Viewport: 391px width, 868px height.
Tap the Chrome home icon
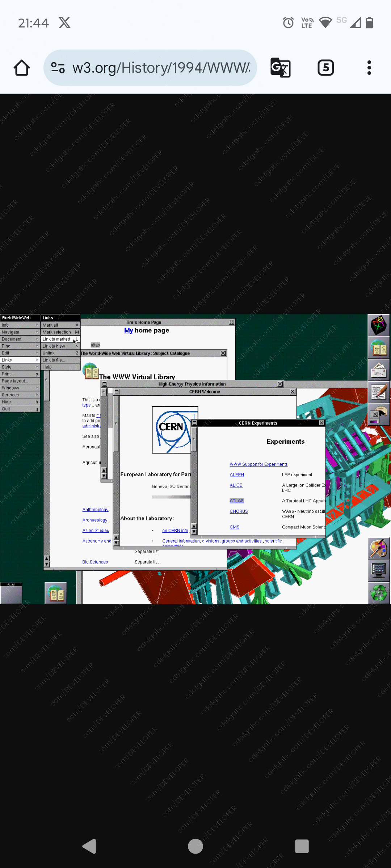click(22, 68)
